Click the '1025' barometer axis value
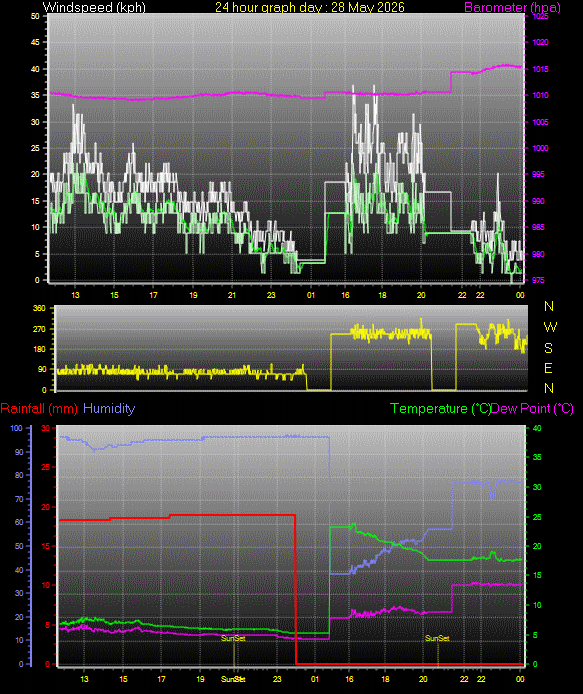Screen dimensions: 583x694 coord(540,16)
